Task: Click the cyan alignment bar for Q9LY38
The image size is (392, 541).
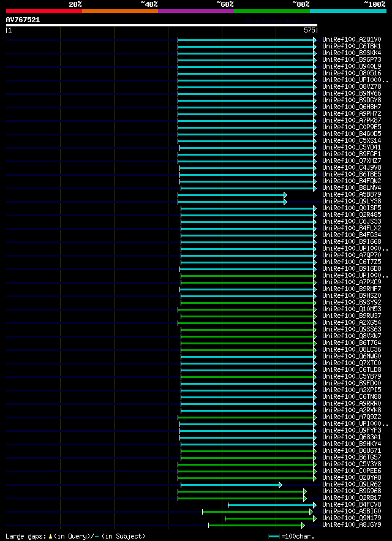Action: point(232,202)
